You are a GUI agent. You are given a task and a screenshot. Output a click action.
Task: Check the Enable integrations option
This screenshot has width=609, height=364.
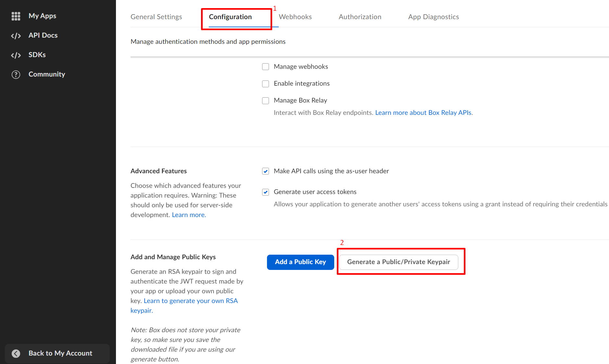[x=265, y=84]
